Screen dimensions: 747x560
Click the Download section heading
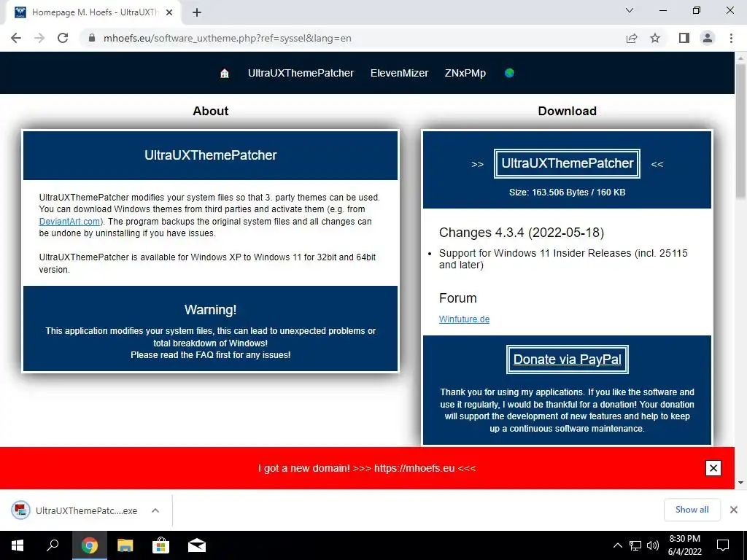[567, 111]
